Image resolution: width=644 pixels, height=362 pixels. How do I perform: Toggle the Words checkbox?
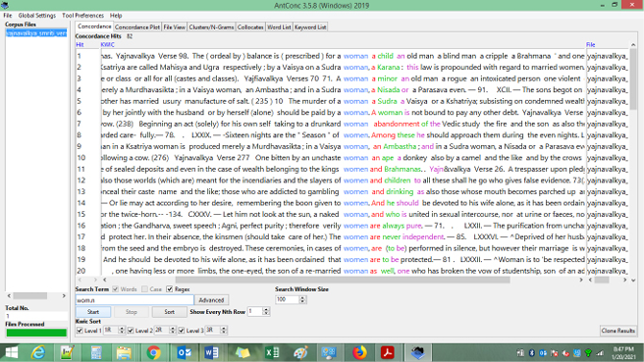point(116,289)
